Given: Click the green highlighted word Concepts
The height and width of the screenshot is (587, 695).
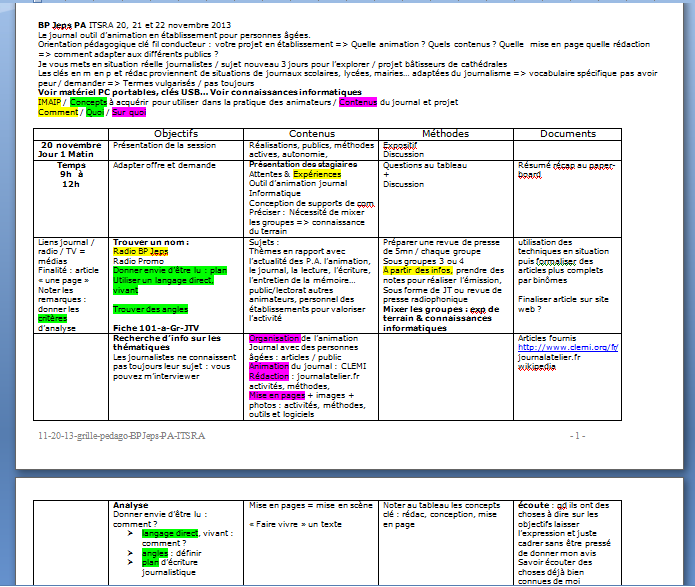Looking at the screenshot, I should [x=89, y=102].
